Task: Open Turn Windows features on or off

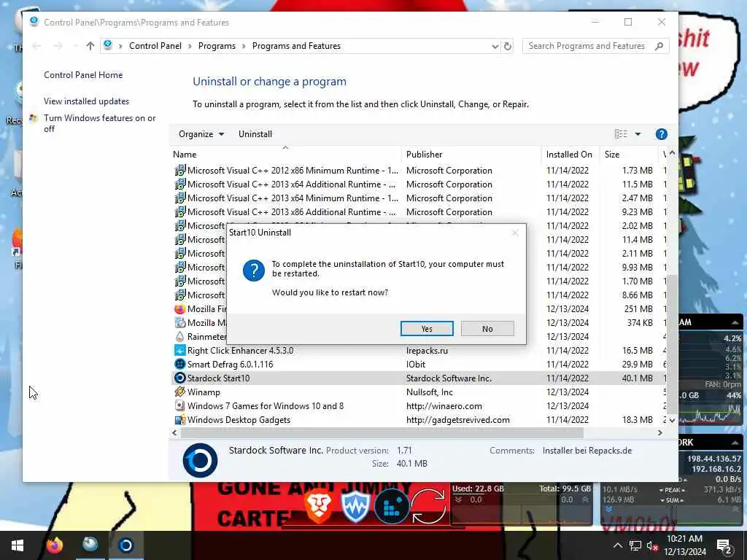Action: (x=99, y=123)
